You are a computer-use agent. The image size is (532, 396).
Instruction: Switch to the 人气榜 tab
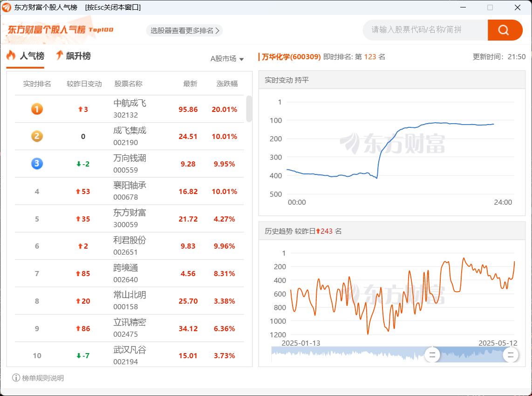[x=26, y=56]
